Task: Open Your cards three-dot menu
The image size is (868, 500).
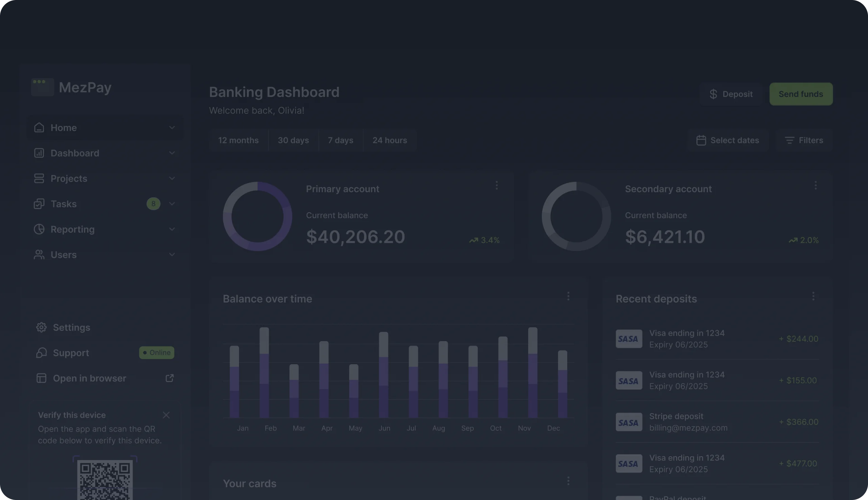Action: click(568, 481)
